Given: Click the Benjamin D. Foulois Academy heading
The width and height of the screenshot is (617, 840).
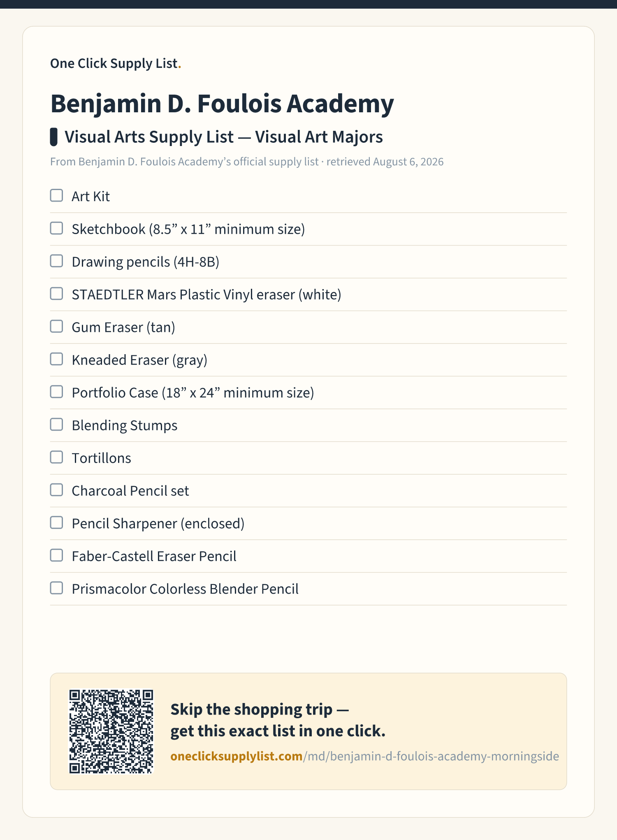Looking at the screenshot, I should point(222,103).
